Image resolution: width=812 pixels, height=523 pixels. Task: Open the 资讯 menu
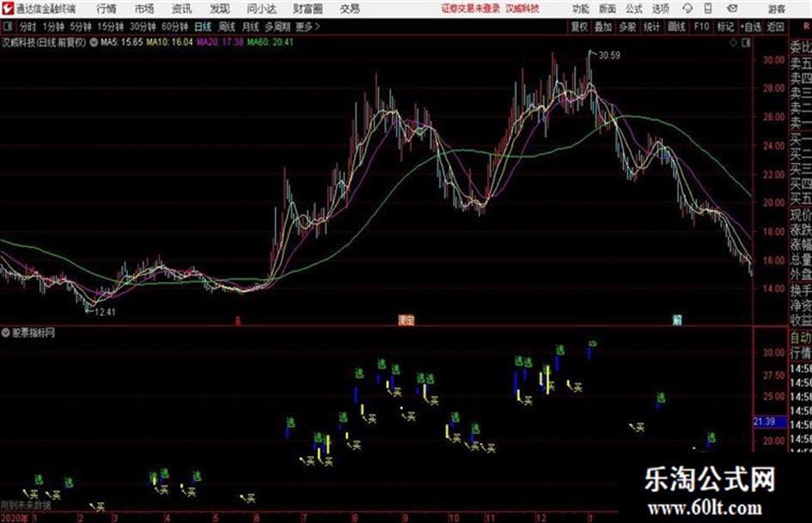[182, 9]
